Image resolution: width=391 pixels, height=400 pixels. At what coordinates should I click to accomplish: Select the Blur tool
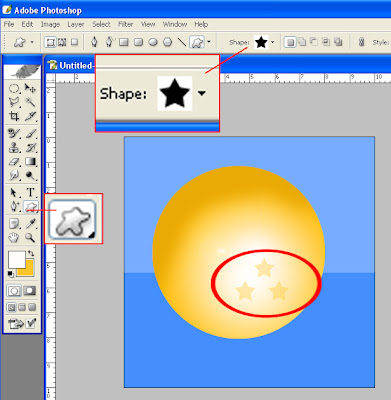(14, 175)
